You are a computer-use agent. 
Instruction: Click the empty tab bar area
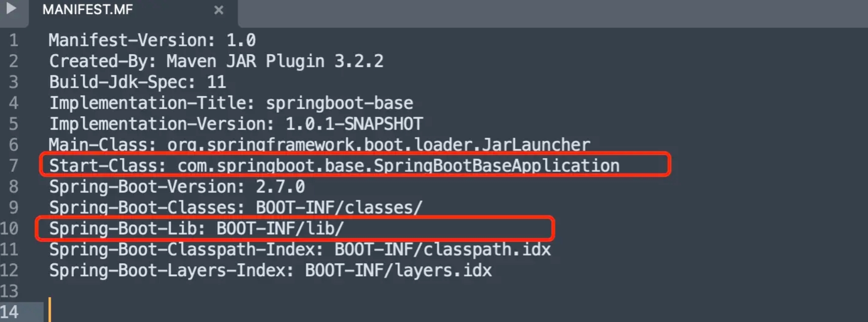553,14
